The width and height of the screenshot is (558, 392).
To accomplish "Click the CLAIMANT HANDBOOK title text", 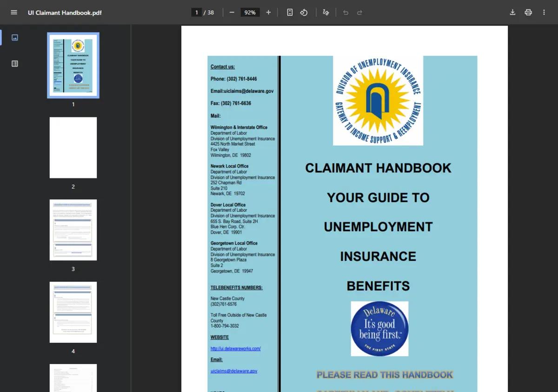I will pos(378,168).
